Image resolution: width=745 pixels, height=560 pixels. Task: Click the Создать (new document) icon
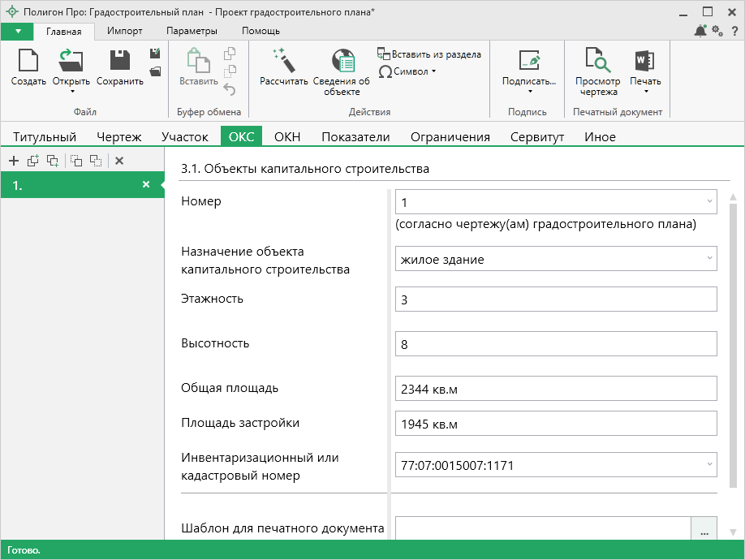[x=28, y=63]
